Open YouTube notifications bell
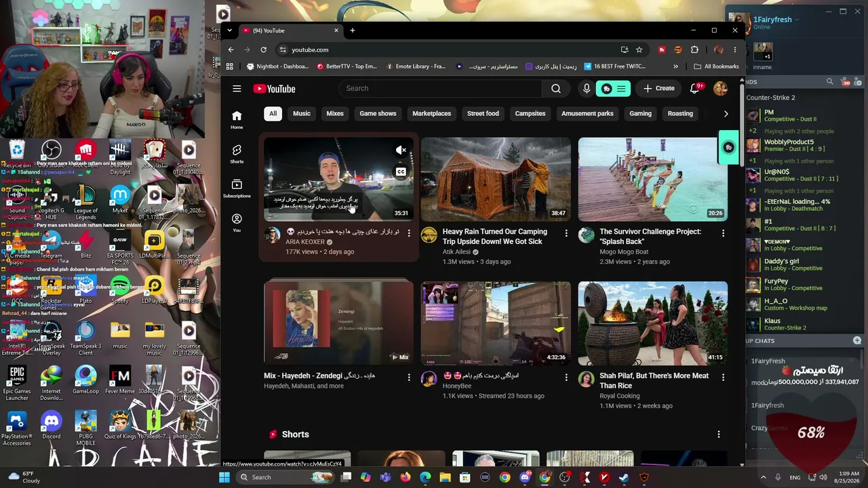The width and height of the screenshot is (868, 488). click(694, 88)
